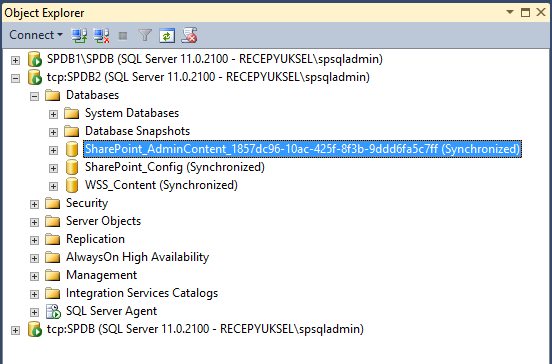Select the Databases label
This screenshot has width=552, height=364.
tap(93, 95)
